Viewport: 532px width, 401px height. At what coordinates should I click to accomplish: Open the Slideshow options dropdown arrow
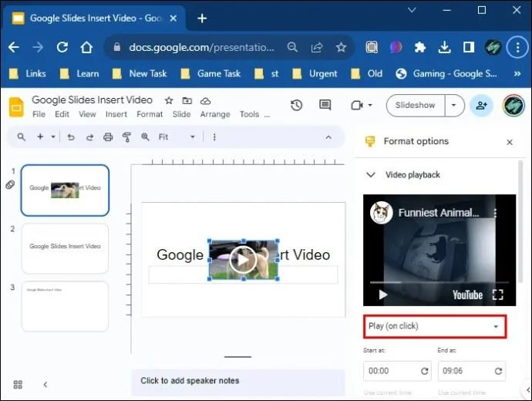(454, 105)
